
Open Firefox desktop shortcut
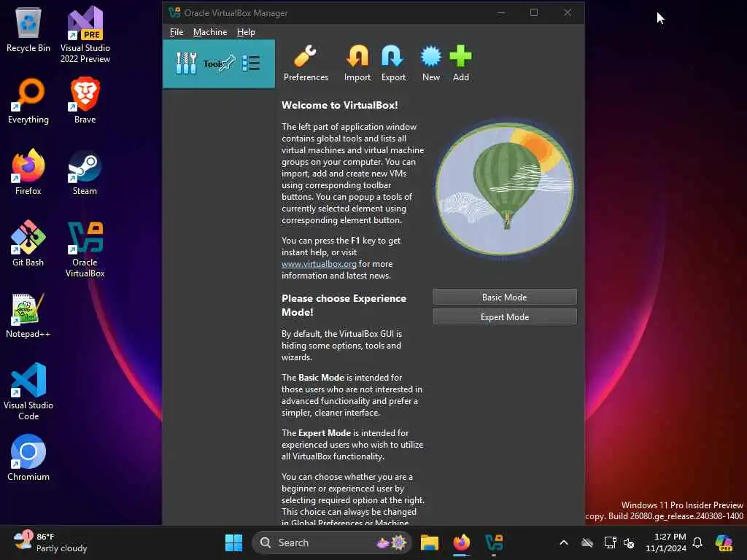click(x=28, y=172)
